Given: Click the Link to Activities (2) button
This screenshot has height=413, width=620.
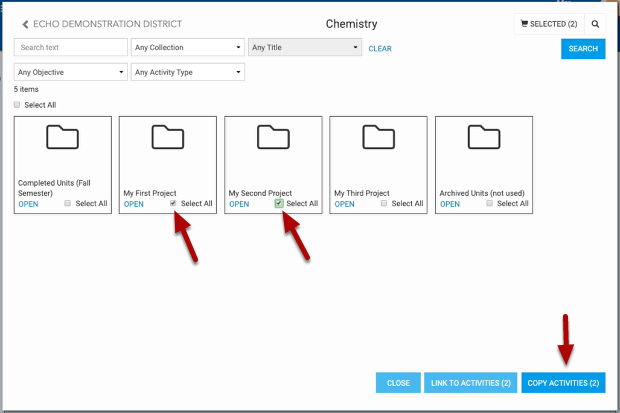Looking at the screenshot, I should click(469, 383).
